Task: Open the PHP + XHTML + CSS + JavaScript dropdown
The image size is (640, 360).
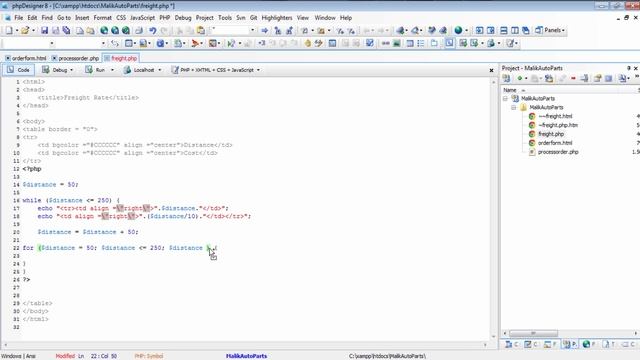Action: point(216,70)
